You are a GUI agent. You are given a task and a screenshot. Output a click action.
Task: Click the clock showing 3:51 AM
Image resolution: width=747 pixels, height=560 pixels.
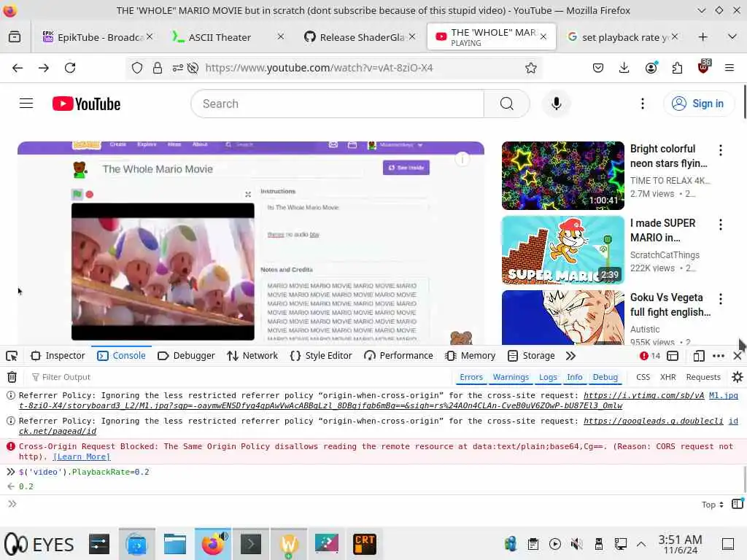(x=680, y=544)
